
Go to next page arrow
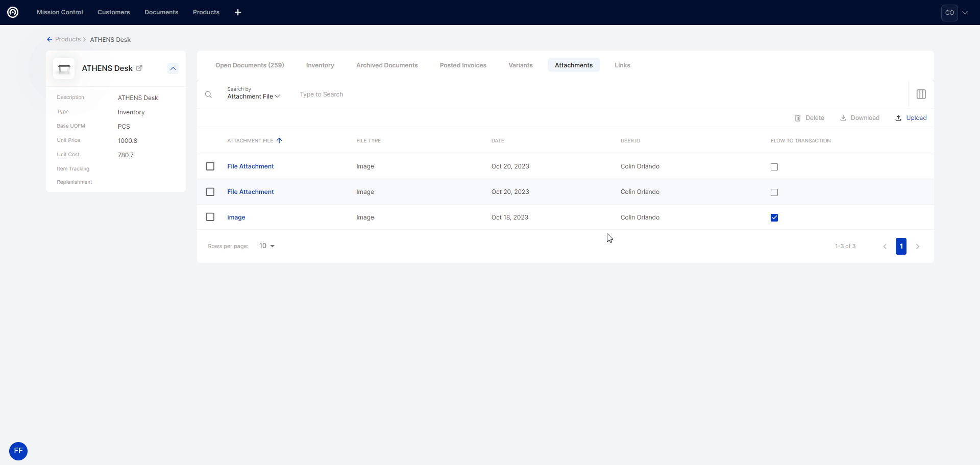[x=917, y=247]
